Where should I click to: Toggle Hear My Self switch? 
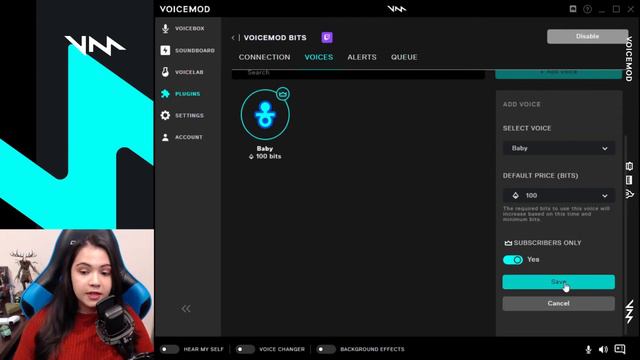[x=169, y=349]
